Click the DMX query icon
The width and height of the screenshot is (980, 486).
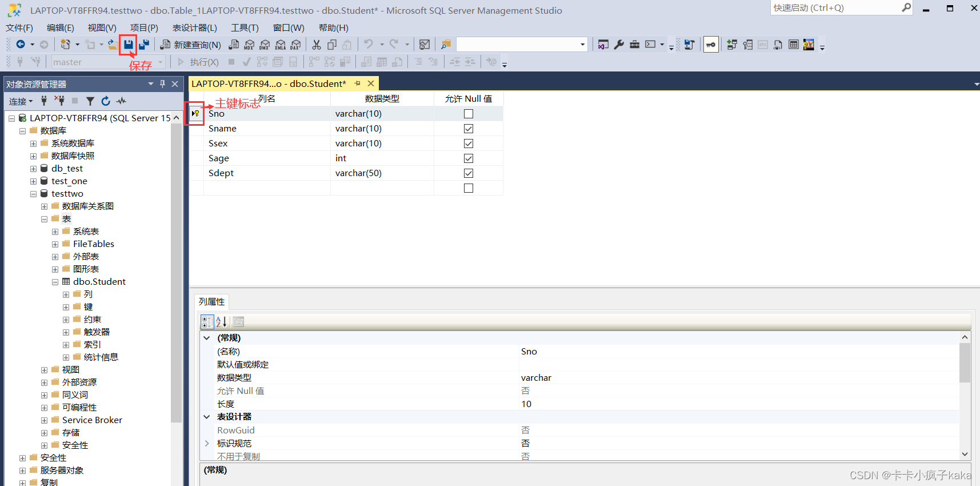[265, 45]
